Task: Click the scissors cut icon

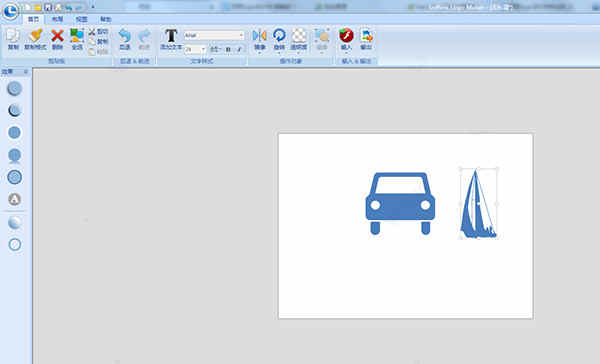Action: tap(92, 32)
